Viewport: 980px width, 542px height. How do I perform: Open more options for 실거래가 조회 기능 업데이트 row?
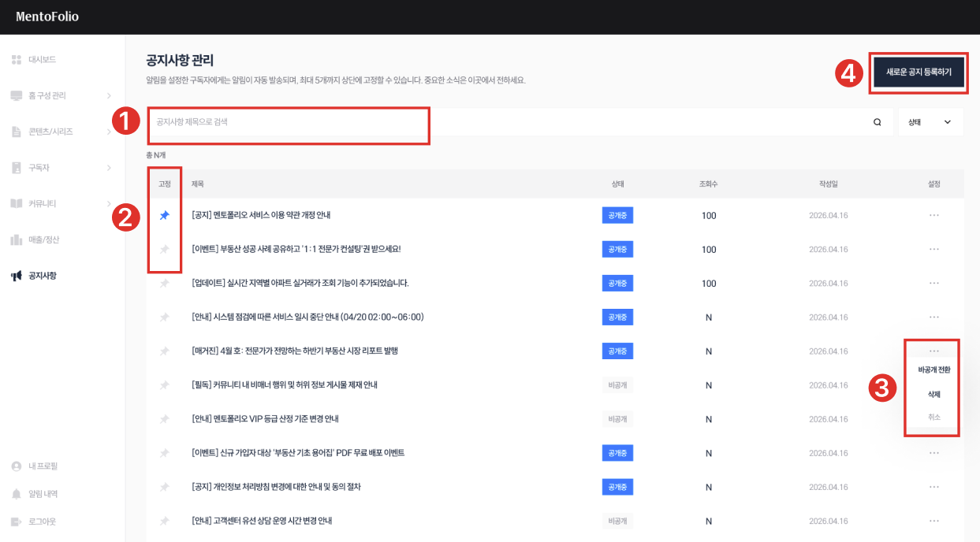coord(934,283)
